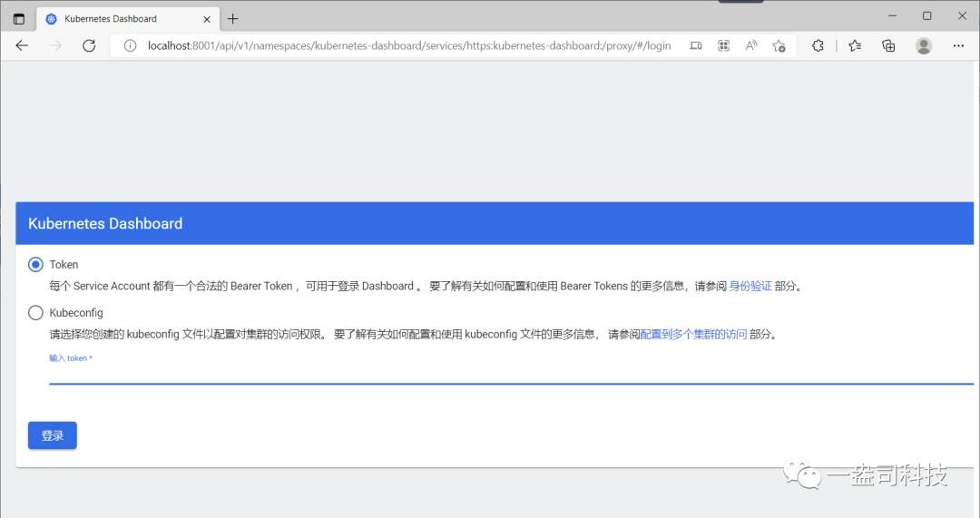Viewport: 980px width, 518px height.
Task: Maximize the browser window
Action: 926,15
